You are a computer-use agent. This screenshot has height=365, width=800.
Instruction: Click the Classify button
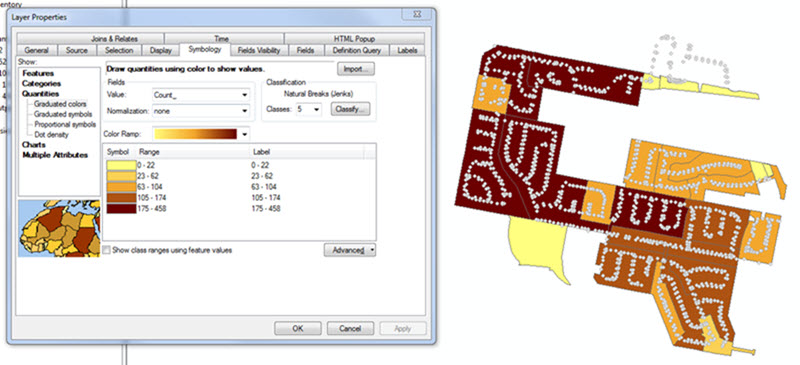coord(350,109)
